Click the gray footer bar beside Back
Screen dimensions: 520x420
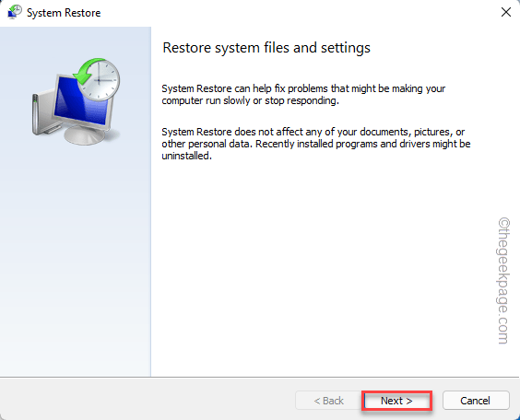(146, 399)
